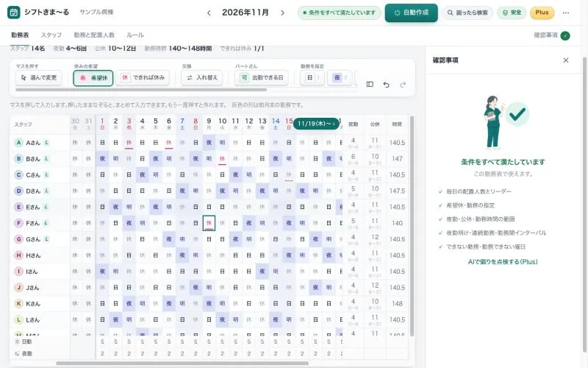The height and width of the screenshot is (368, 588).
Task: Click the 条件をすべて満たしています status pill
Action: pos(340,13)
